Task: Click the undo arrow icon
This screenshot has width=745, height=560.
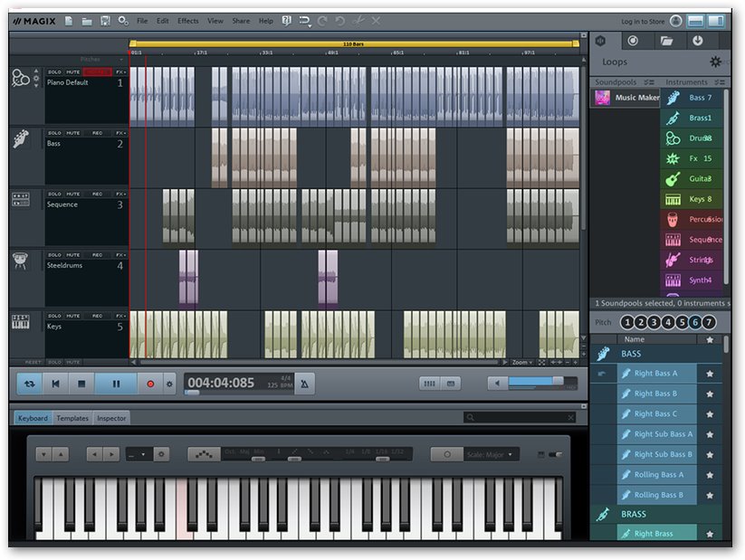Action: tap(340, 21)
